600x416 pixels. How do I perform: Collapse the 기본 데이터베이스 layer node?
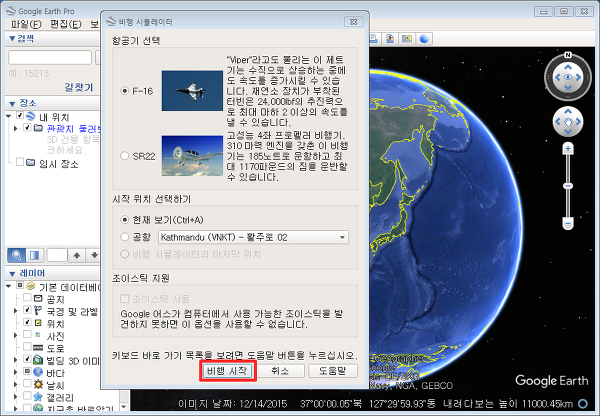pos(8,285)
